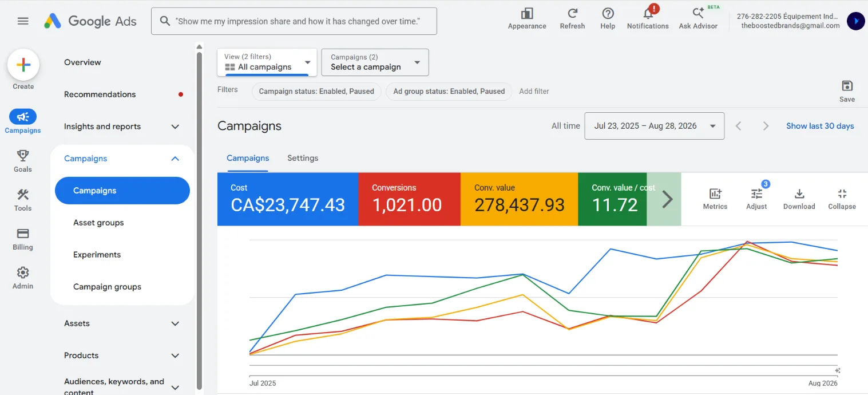Click theboostedbrands@gmail.com account email
This screenshot has width=868, height=395.
pyautogui.click(x=790, y=26)
